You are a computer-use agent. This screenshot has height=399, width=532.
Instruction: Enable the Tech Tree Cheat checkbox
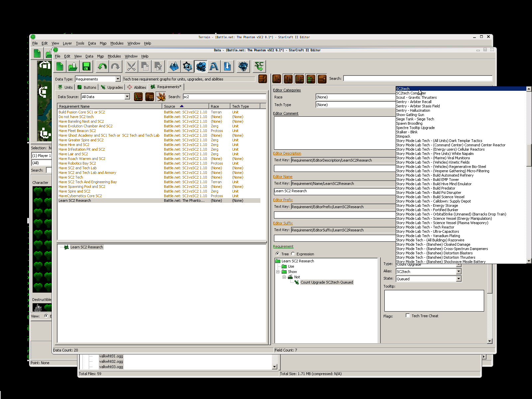(x=408, y=316)
